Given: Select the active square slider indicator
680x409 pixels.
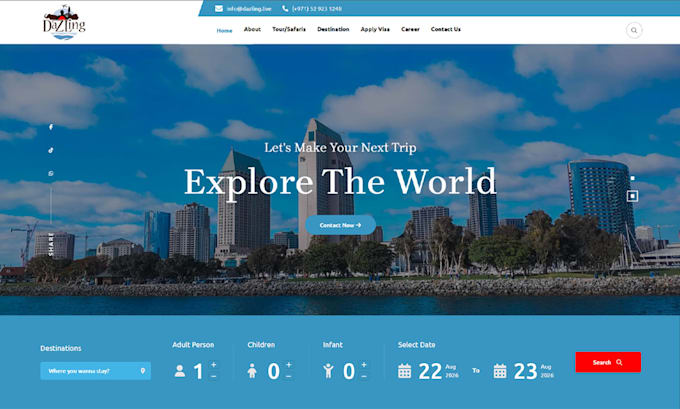Looking at the screenshot, I should 633,196.
